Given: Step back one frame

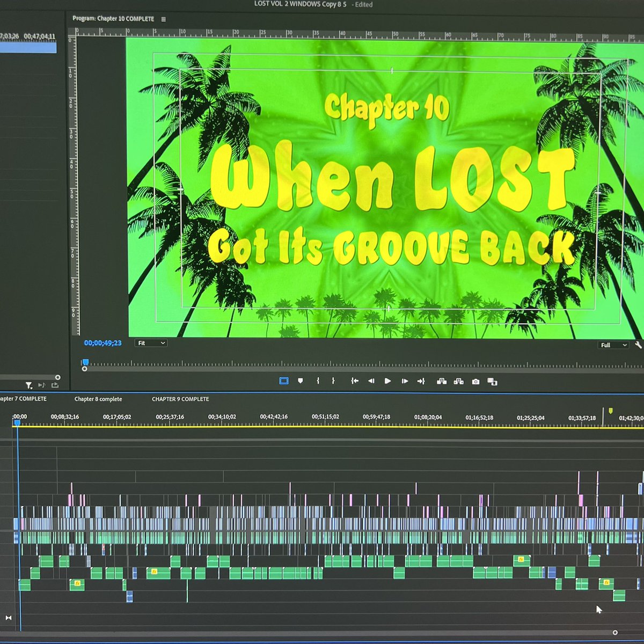Looking at the screenshot, I should point(371,381).
